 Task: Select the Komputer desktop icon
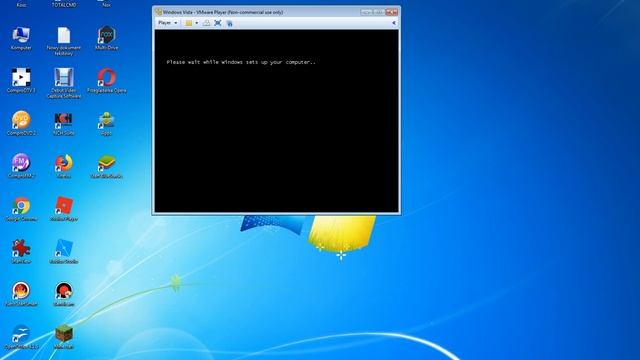click(21, 39)
